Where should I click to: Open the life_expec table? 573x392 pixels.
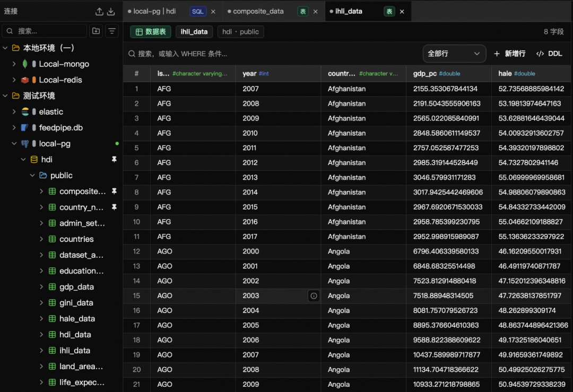click(x=82, y=382)
